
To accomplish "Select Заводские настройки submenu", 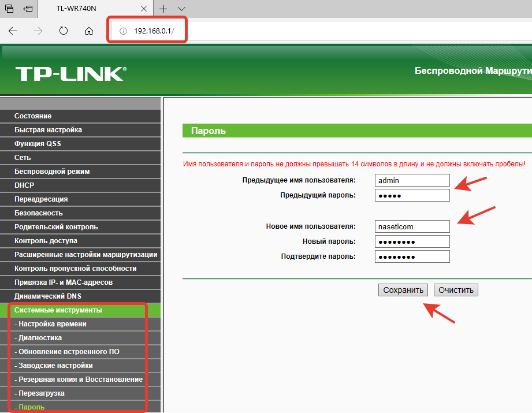I will [x=80, y=366].
